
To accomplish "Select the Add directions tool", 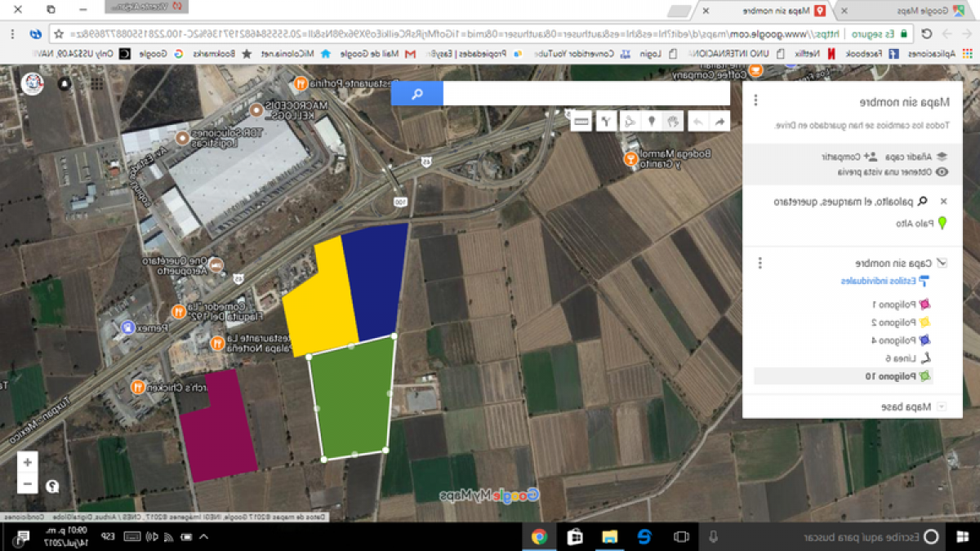I will [x=607, y=121].
